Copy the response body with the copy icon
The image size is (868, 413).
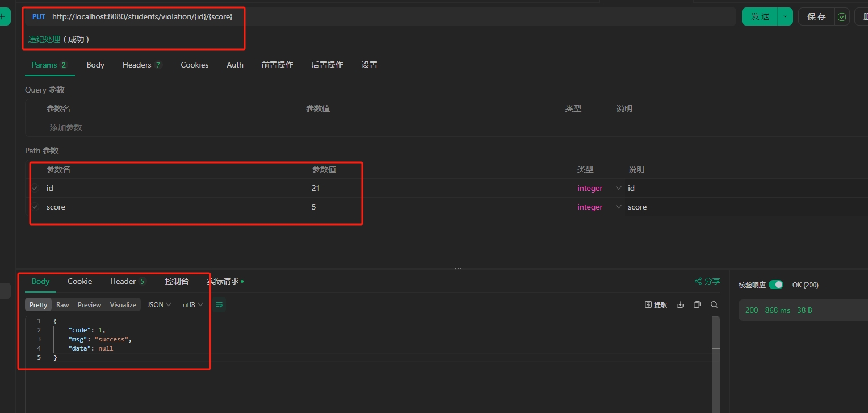click(x=697, y=305)
